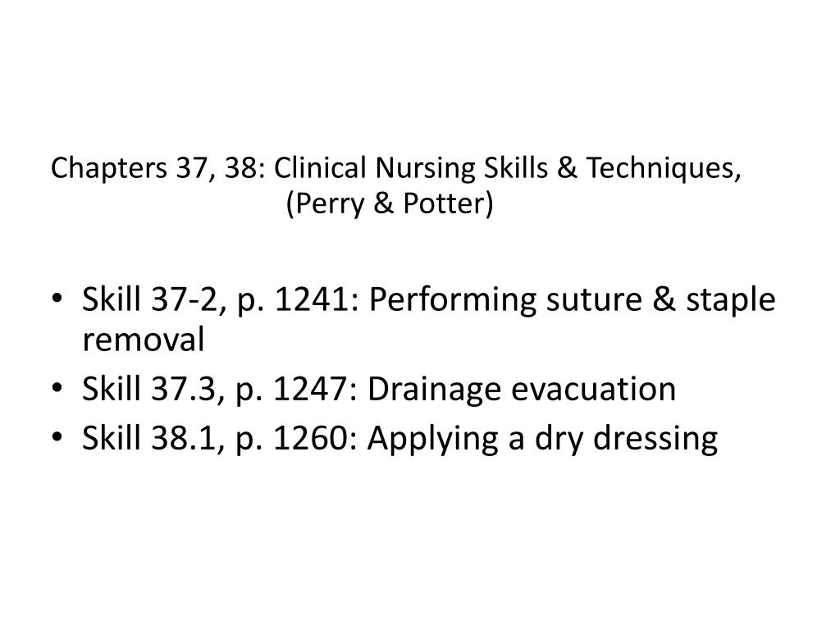The width and height of the screenshot is (840, 630).
Task: Click the word "removal" on the wrapped line
Action: (143, 339)
